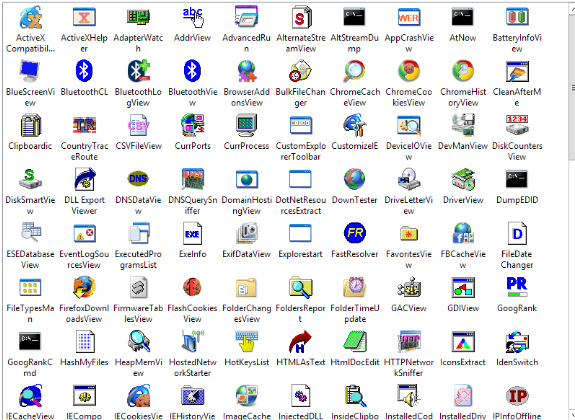
Task: Open the FolderTimeUpdate icon
Action: pos(354,287)
